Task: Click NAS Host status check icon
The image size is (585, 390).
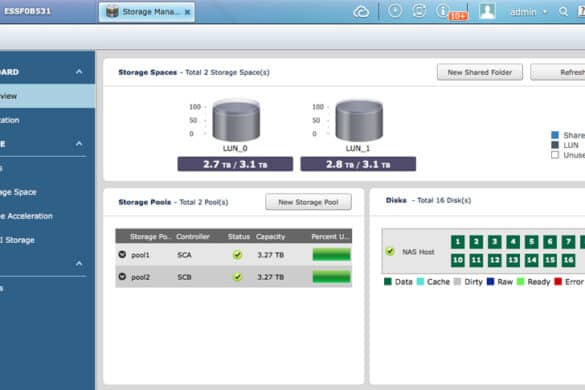Action: pos(390,251)
